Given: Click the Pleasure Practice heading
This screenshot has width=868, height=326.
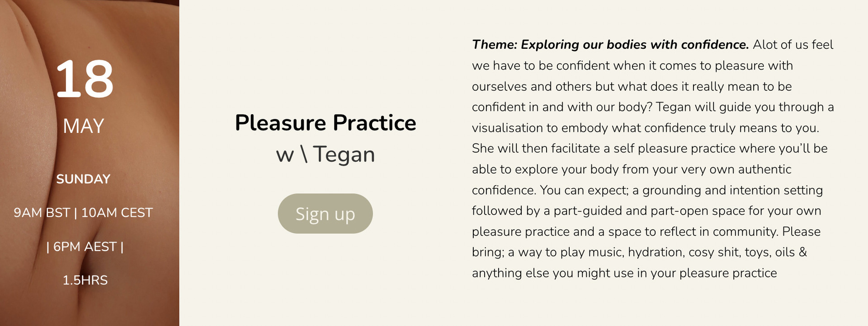Looking at the screenshot, I should point(325,123).
